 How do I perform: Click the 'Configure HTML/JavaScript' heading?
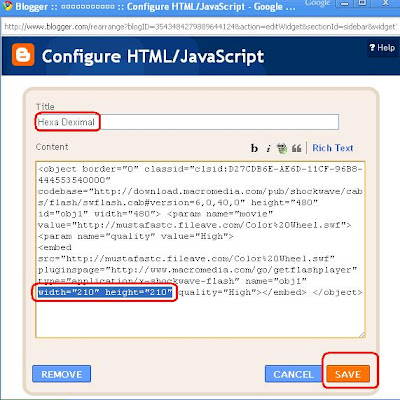click(x=153, y=56)
